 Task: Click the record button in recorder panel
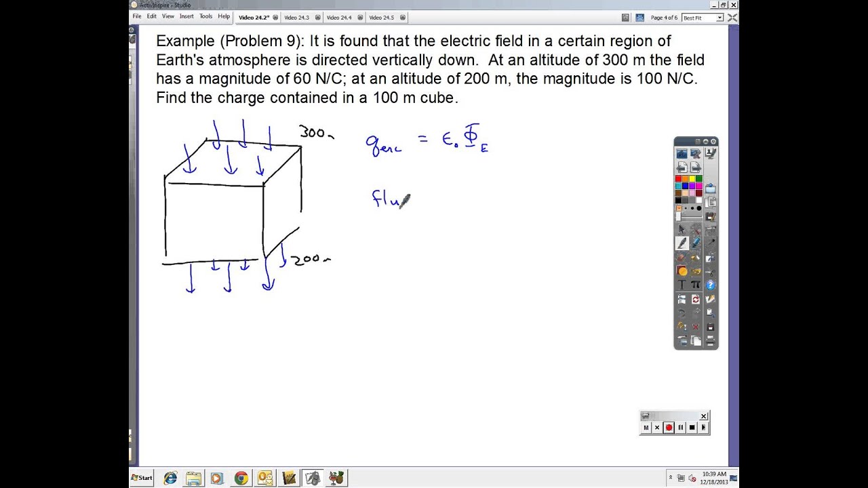tap(669, 427)
